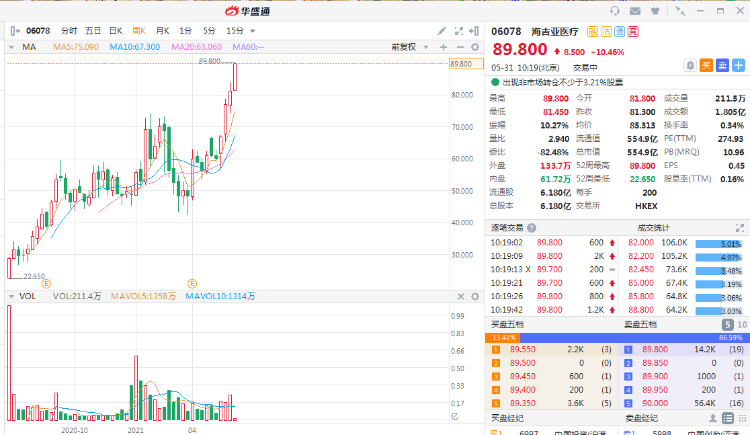
Task: Show 10-level order book depth
Action: pos(742,325)
